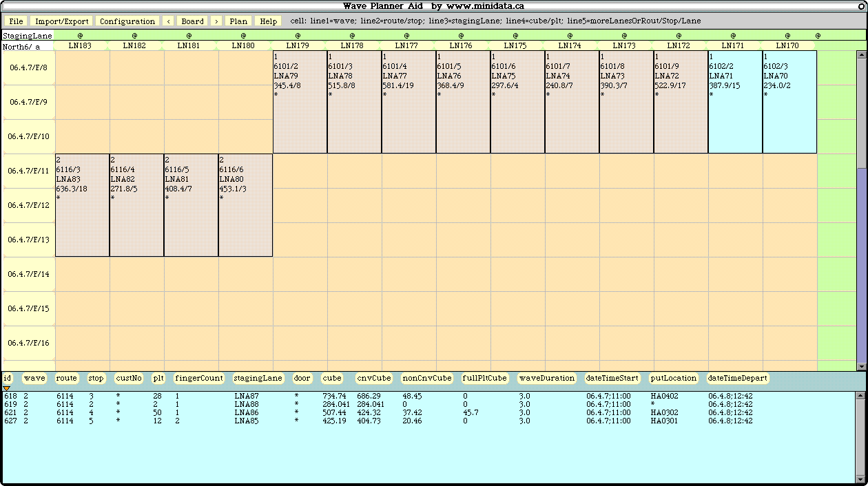Click the StagingLane label above the grid
Image resolution: width=868 pixels, height=486 pixels.
pos(28,35)
